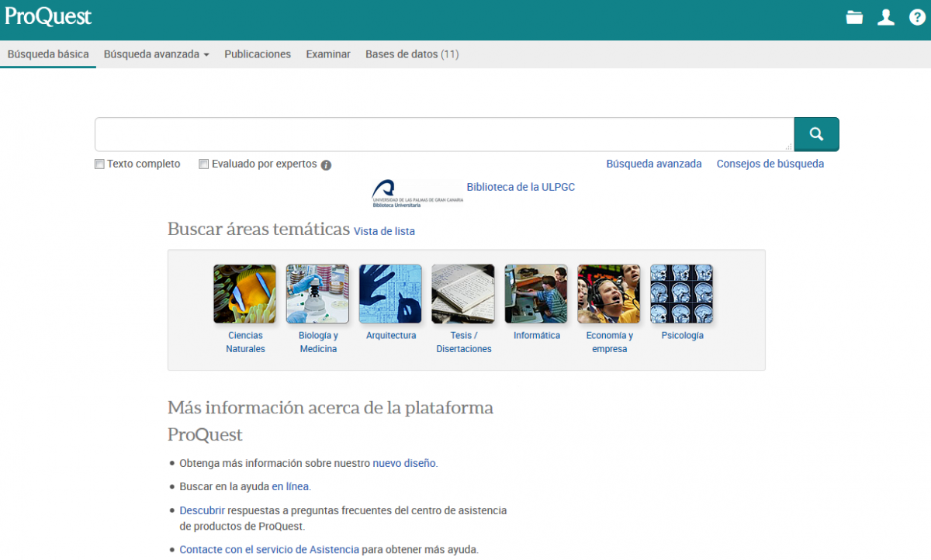Screen dimensions: 931x560
Task: Click the Buscar áreas temáticas heading
Action: (259, 229)
